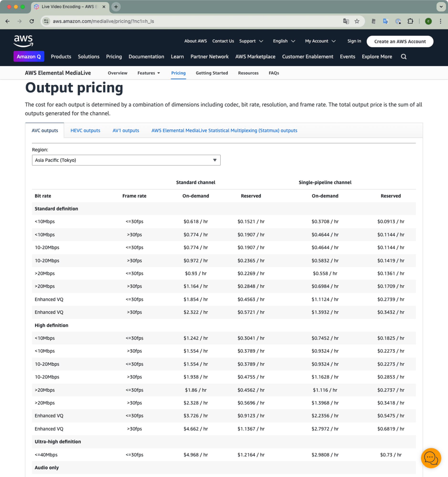Screen dimensions: 448x477
Task: Bookmark this page with the star icon
Action: (357, 21)
